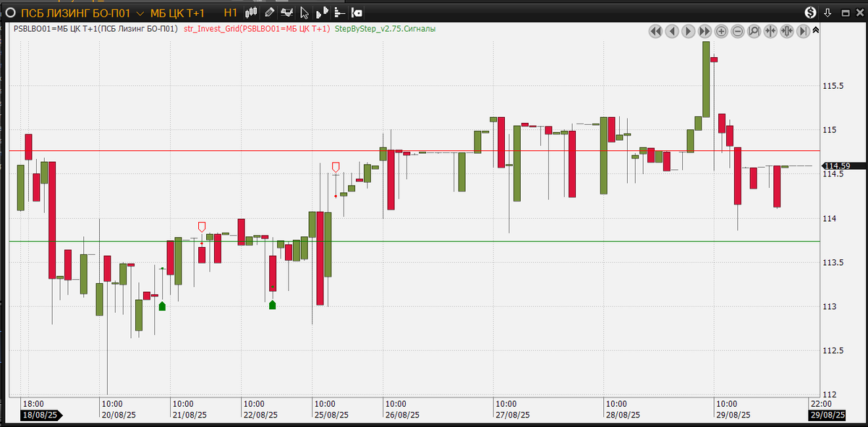Open the candlestick chart type icon
This screenshot has width=868, height=427.
click(x=251, y=12)
